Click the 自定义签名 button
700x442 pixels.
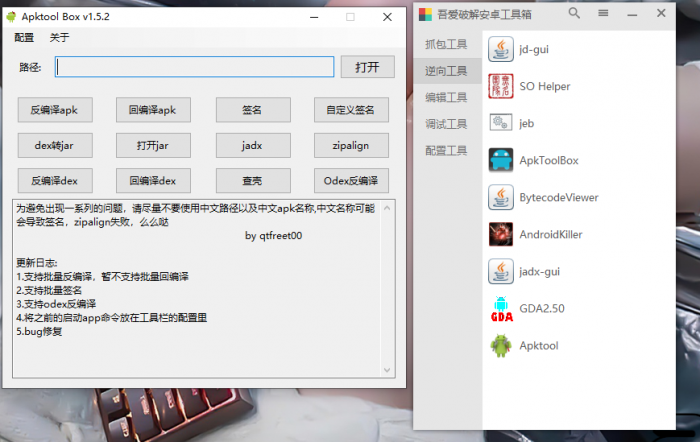(x=351, y=110)
